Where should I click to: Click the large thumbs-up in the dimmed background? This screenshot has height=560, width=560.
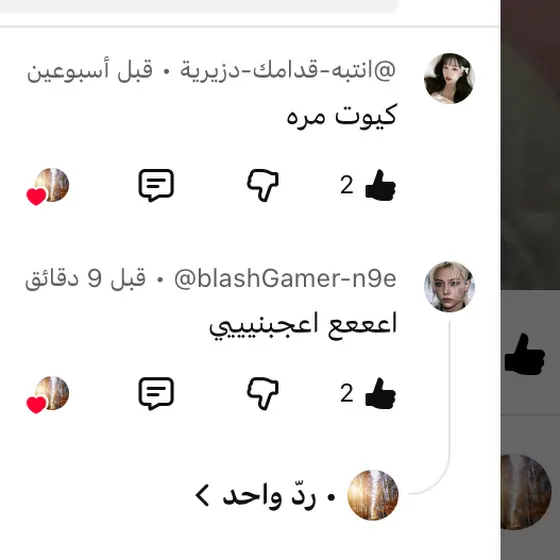pyautogui.click(x=525, y=354)
